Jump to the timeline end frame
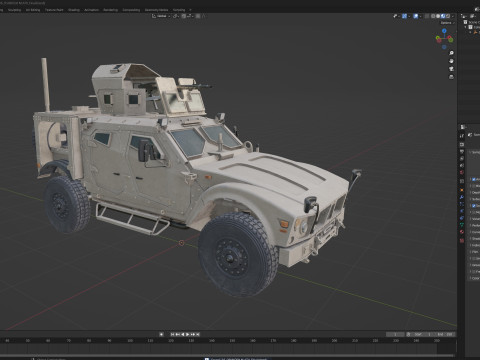Image resolution: width=480 pixels, height=360 pixels. tap(198, 334)
